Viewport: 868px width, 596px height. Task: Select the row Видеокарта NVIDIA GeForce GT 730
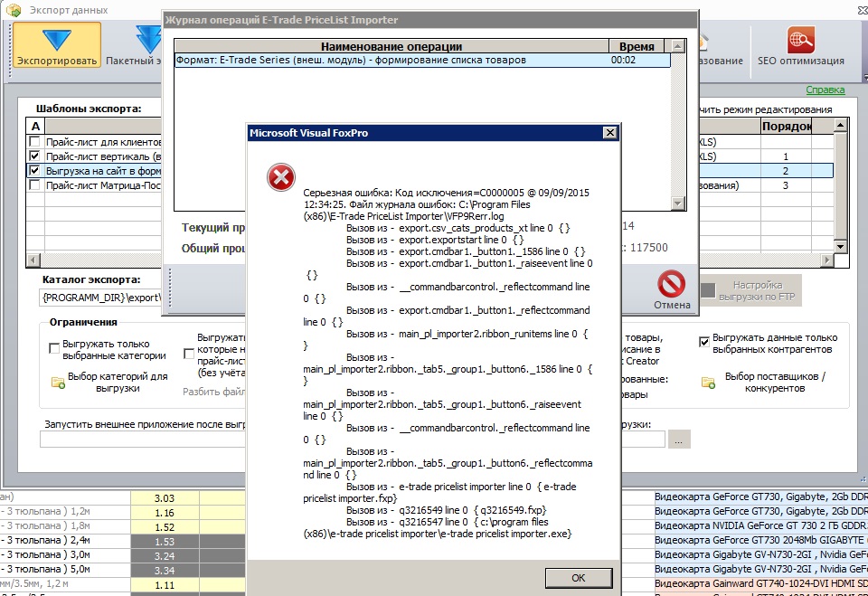click(760, 525)
